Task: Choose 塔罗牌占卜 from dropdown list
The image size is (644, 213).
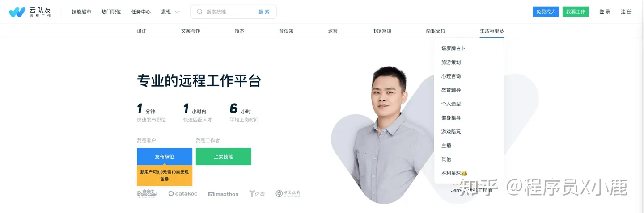Action: 453,48
